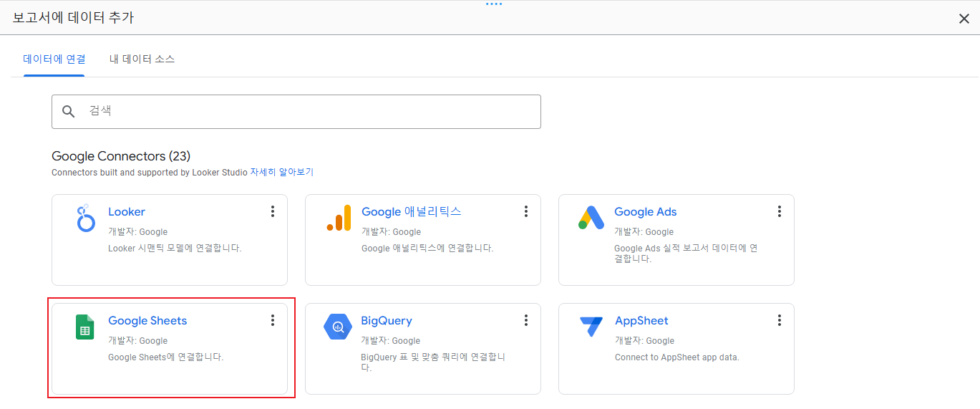Click 'Looker 시맨틱 모델에 연결합니다.' description
The height and width of the screenshot is (409, 980).
pos(175,249)
